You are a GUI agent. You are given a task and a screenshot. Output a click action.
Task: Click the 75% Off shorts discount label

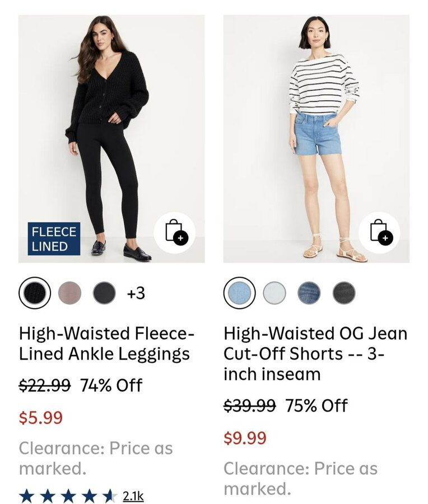coord(317,405)
